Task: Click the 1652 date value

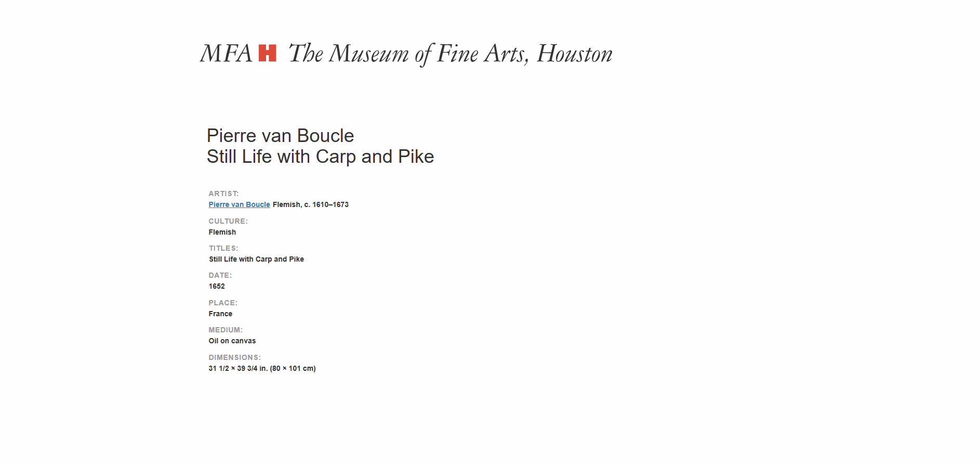Action: coord(217,286)
